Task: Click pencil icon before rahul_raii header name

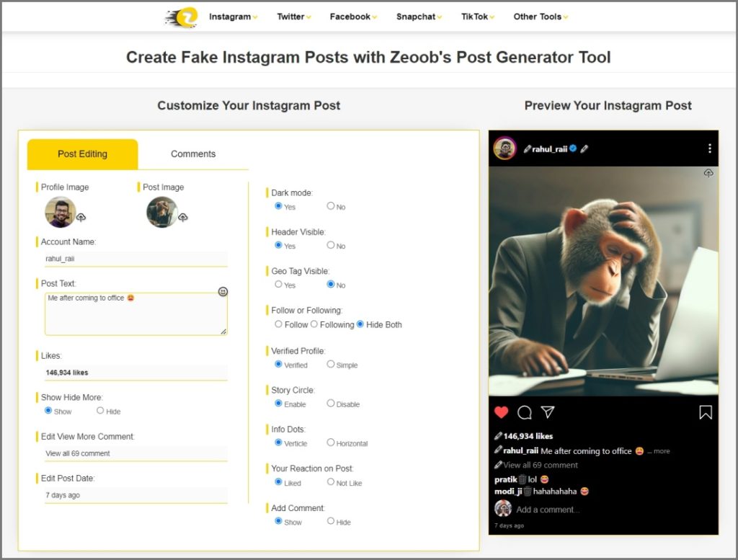Action: pyautogui.click(x=527, y=149)
